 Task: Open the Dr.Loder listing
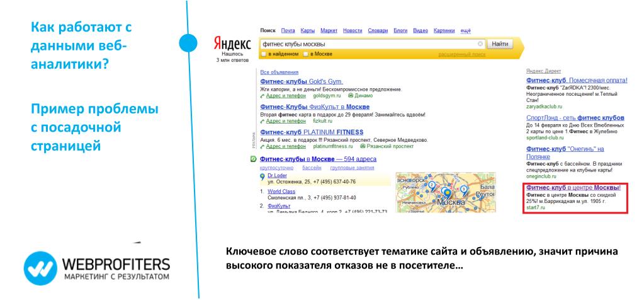(x=277, y=175)
